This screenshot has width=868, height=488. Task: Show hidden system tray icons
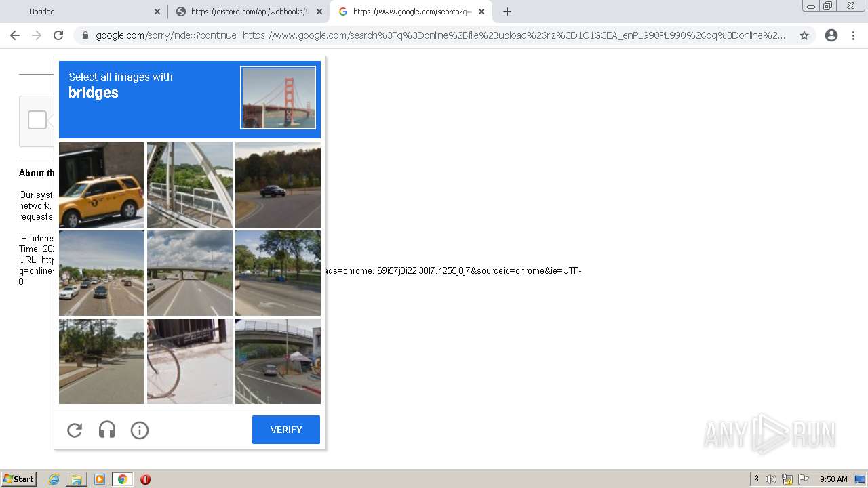[x=756, y=479]
